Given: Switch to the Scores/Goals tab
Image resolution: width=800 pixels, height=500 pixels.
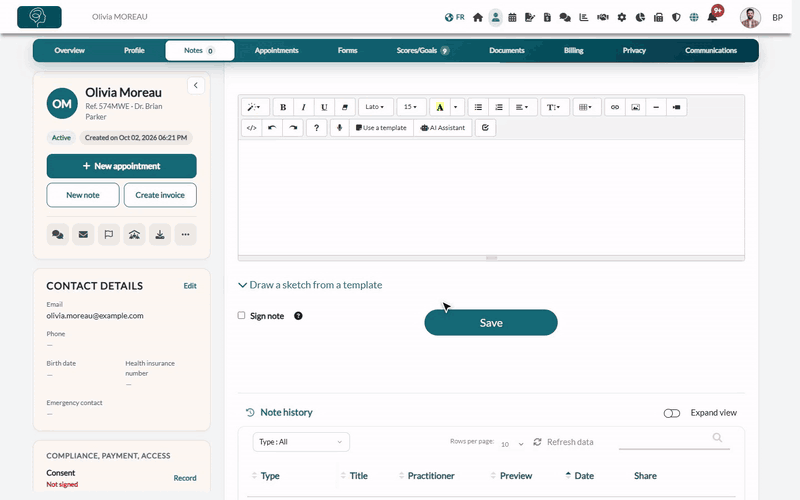Looking at the screenshot, I should pyautogui.click(x=422, y=51).
